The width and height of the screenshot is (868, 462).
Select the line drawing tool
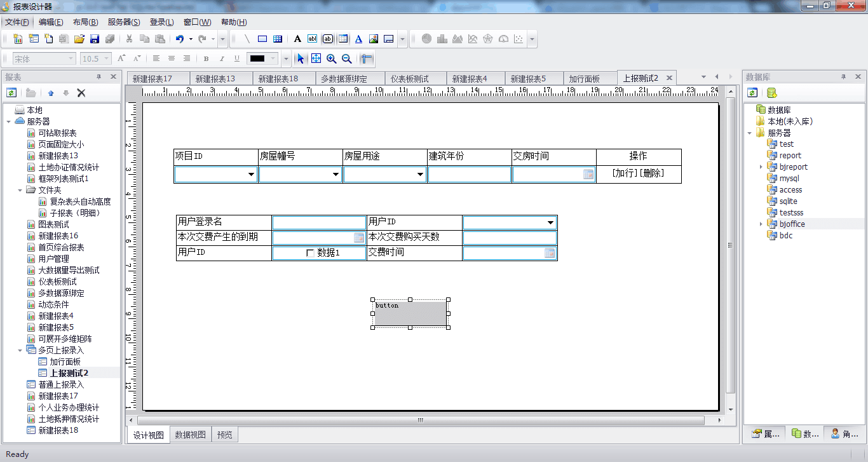coord(247,39)
